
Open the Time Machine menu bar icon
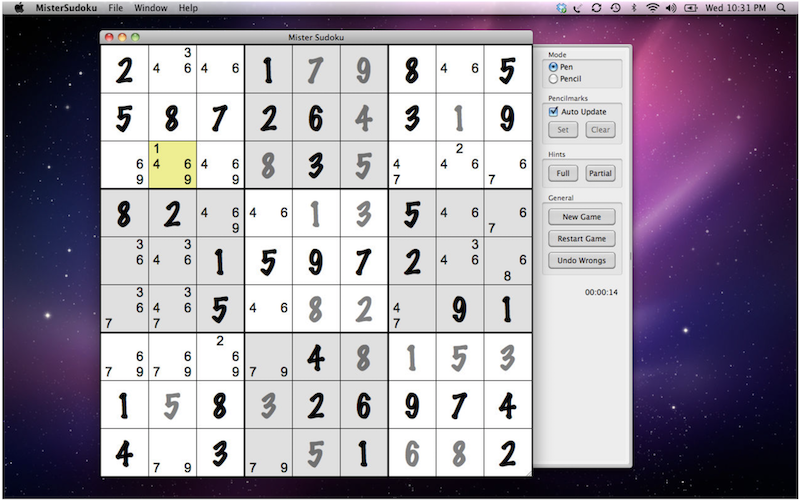pyautogui.click(x=616, y=8)
